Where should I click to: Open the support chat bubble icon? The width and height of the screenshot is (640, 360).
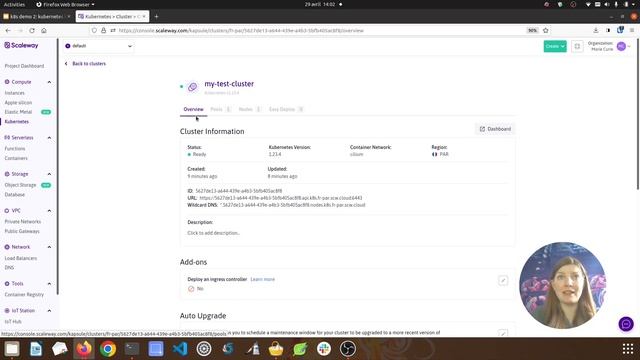click(626, 324)
